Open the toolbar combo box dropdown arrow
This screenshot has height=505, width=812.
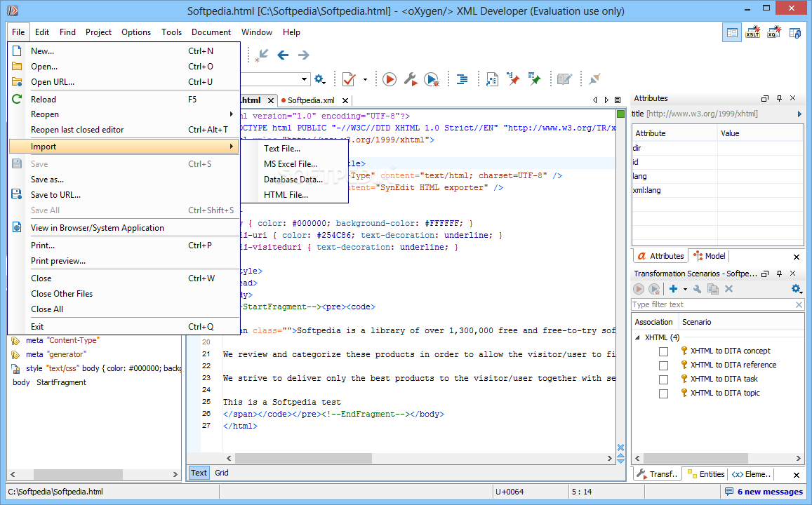click(304, 79)
